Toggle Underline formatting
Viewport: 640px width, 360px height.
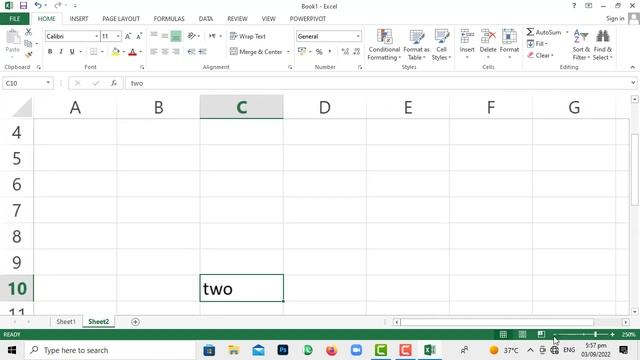point(72,51)
